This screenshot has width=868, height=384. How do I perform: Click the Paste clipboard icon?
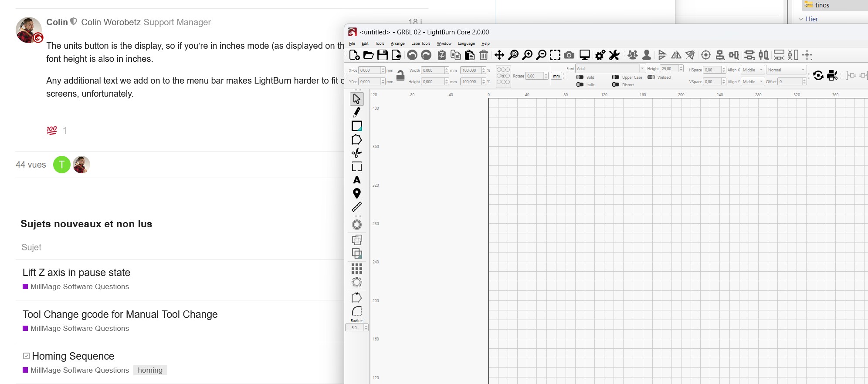click(x=470, y=55)
